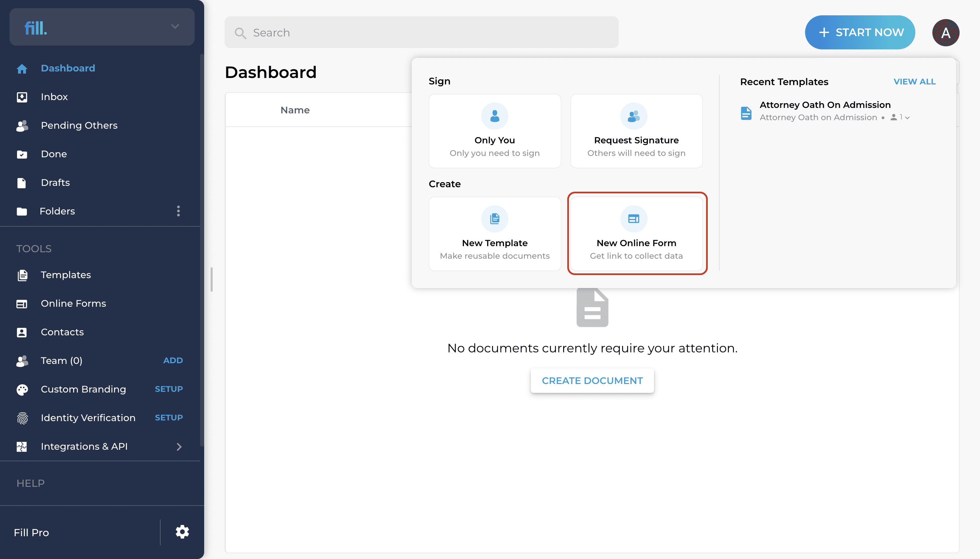Click the Identity Verification fingerprint icon

(x=22, y=418)
